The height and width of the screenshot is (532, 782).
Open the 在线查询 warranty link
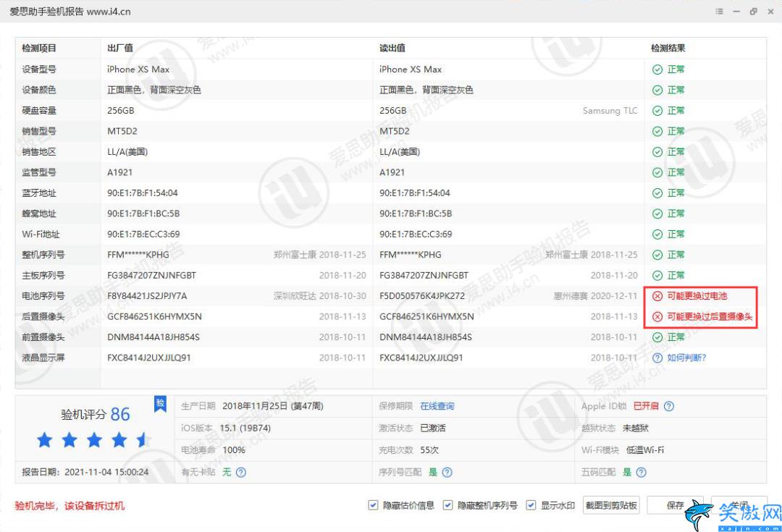pyautogui.click(x=437, y=406)
